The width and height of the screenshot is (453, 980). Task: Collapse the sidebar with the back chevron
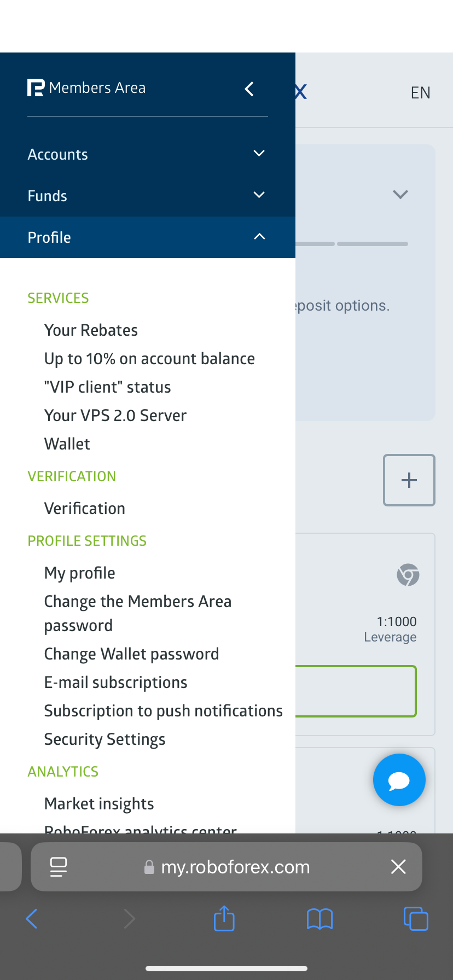click(x=249, y=89)
